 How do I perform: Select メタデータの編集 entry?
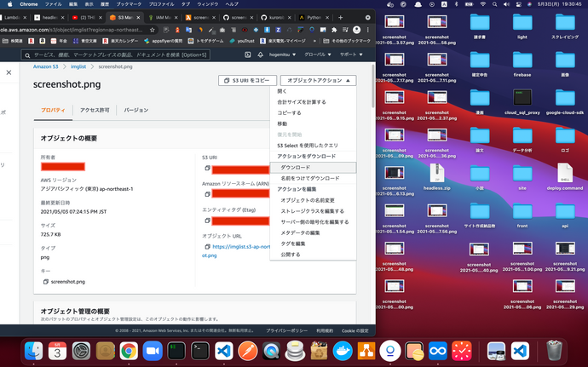[x=313, y=232]
